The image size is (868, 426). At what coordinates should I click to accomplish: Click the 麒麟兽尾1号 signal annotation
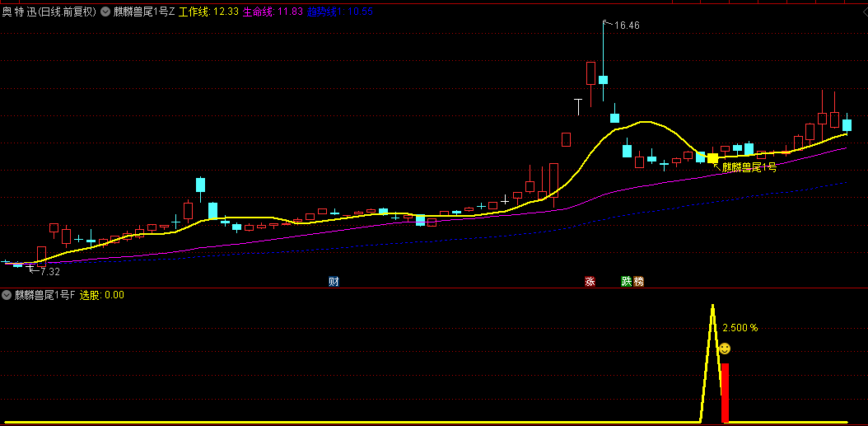(749, 167)
